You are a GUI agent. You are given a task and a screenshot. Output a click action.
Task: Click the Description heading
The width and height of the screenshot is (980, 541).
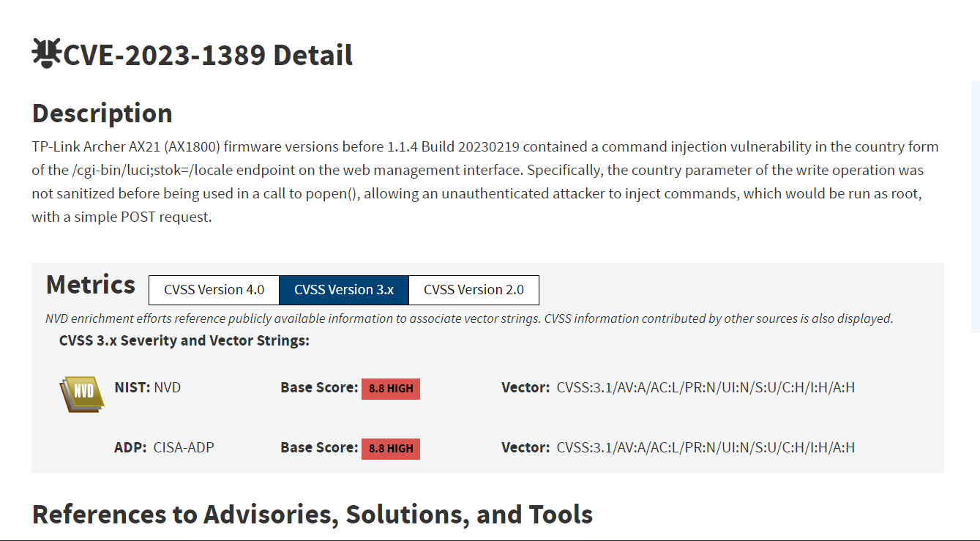(102, 113)
